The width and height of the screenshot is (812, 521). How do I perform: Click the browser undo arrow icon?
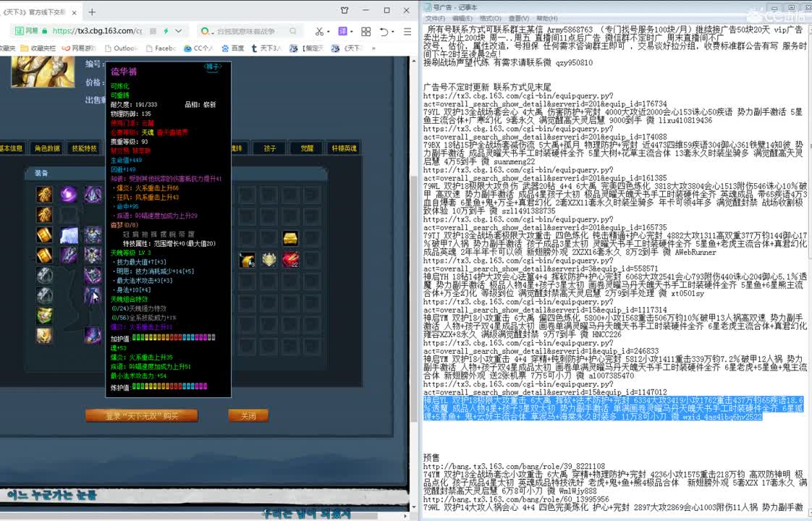point(385,31)
